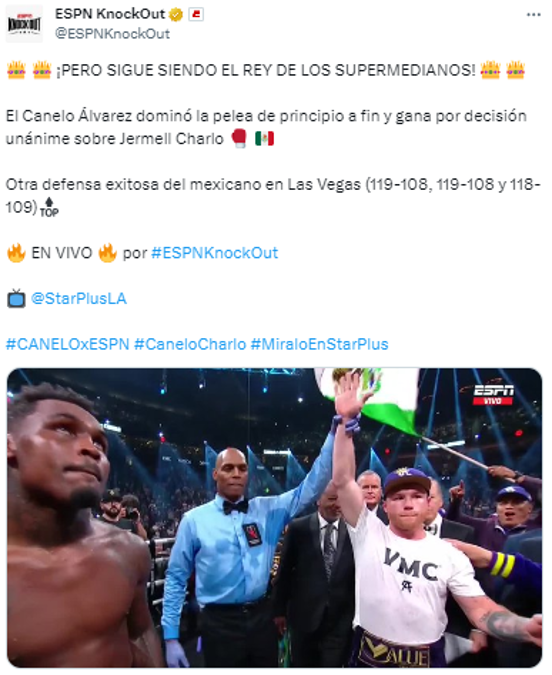
Task: Click the TOP arrow emoji after the scores
Action: tap(49, 207)
